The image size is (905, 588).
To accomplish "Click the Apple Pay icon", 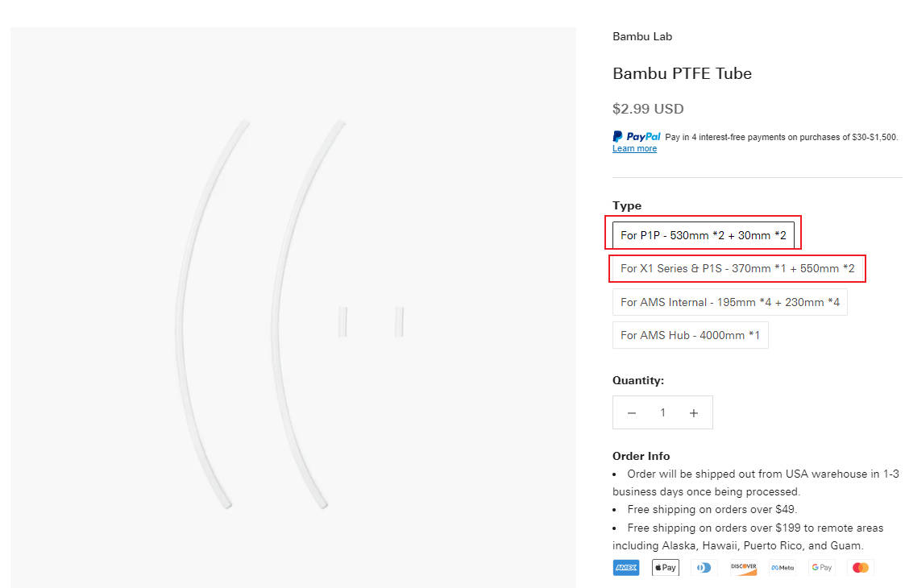I will coord(666,567).
